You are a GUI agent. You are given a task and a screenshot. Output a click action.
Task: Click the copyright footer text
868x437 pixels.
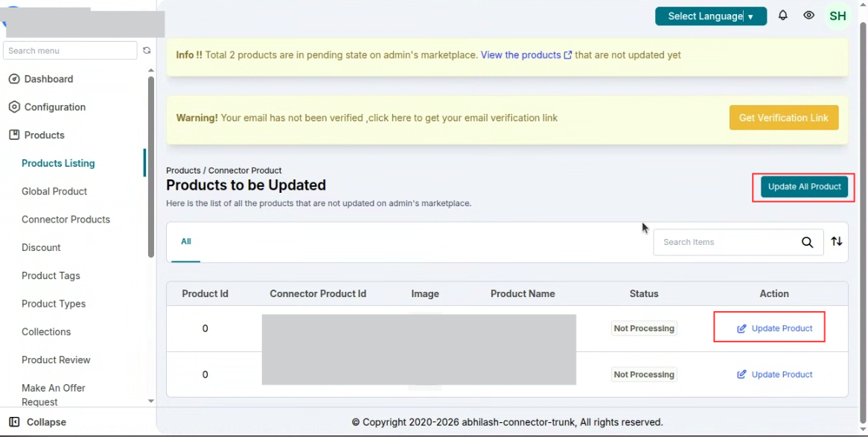[507, 422]
